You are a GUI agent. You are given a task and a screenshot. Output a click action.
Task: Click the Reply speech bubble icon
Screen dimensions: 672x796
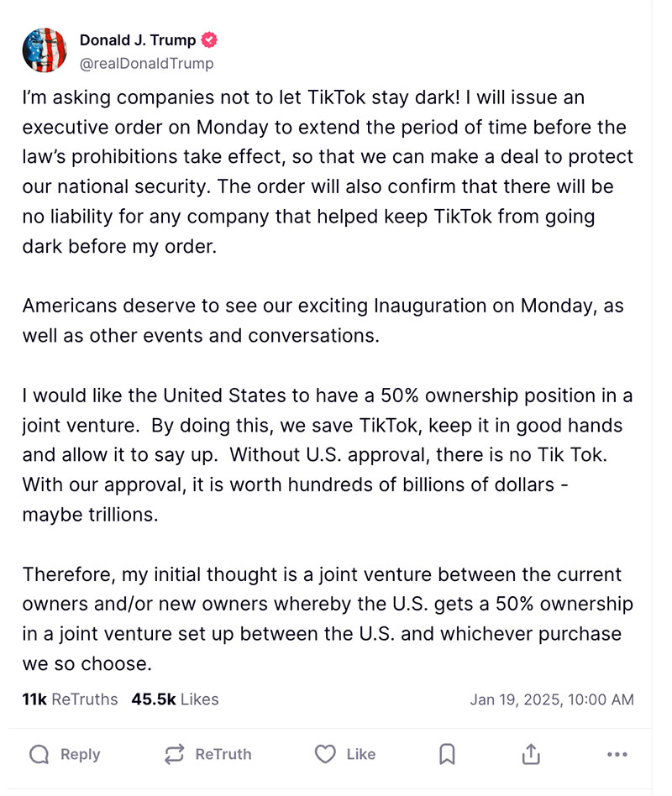(39, 754)
